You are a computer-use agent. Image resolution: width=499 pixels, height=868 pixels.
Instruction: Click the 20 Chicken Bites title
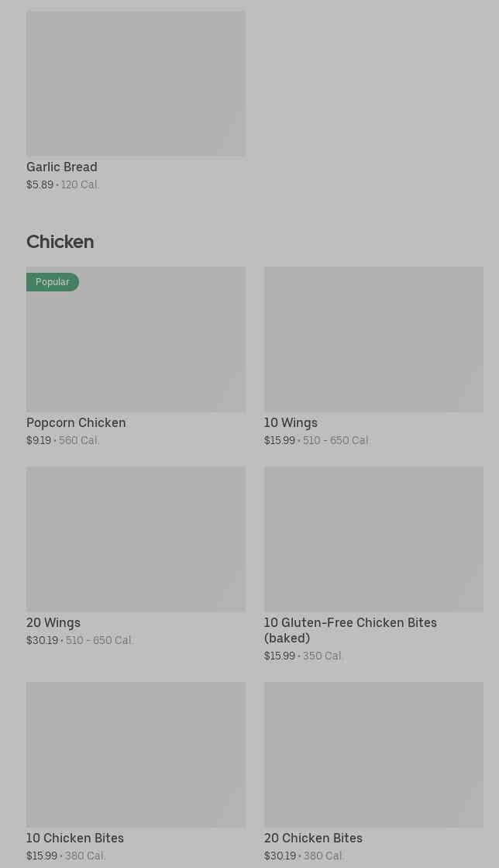[313, 838]
